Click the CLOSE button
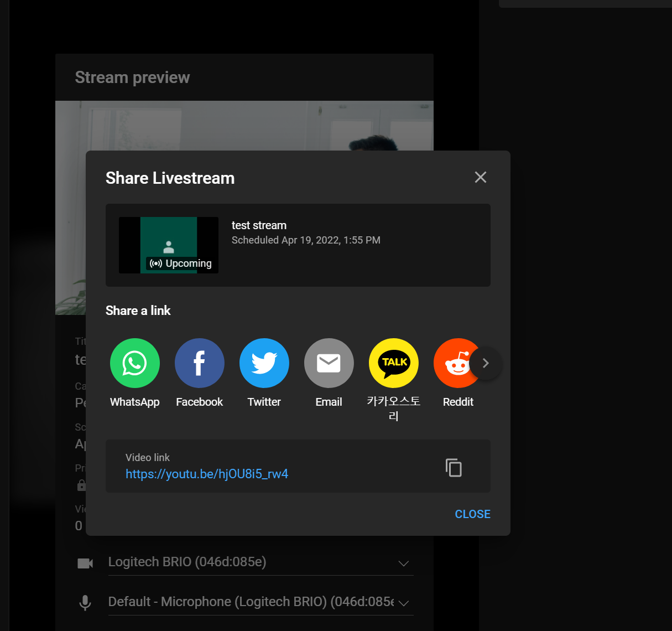 pyautogui.click(x=472, y=514)
